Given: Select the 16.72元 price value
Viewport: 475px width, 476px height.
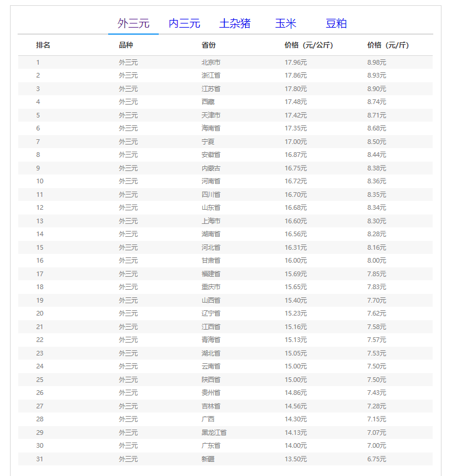Looking at the screenshot, I should 296,181.
